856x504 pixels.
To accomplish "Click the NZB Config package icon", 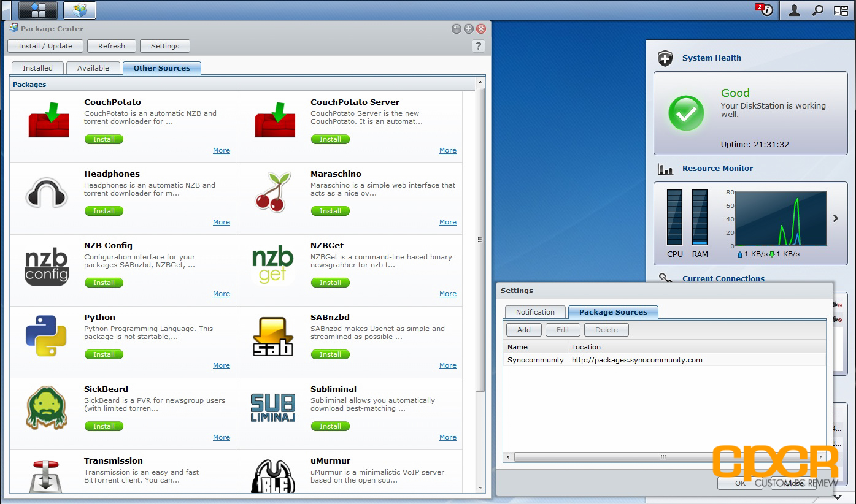I will coord(46,266).
